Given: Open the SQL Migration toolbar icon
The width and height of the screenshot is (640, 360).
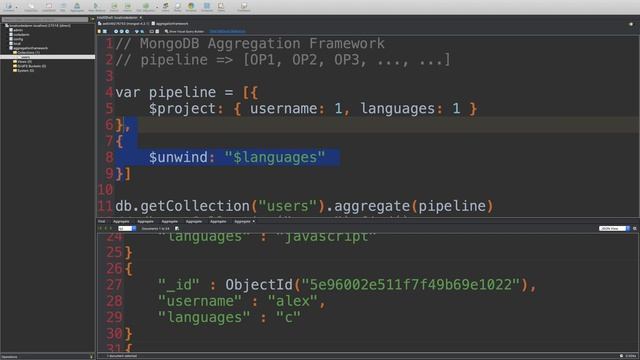Looking at the screenshot, I should coord(146,7).
